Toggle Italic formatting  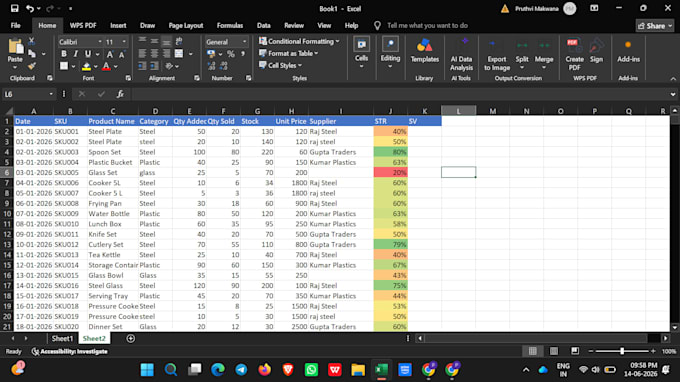click(75, 54)
